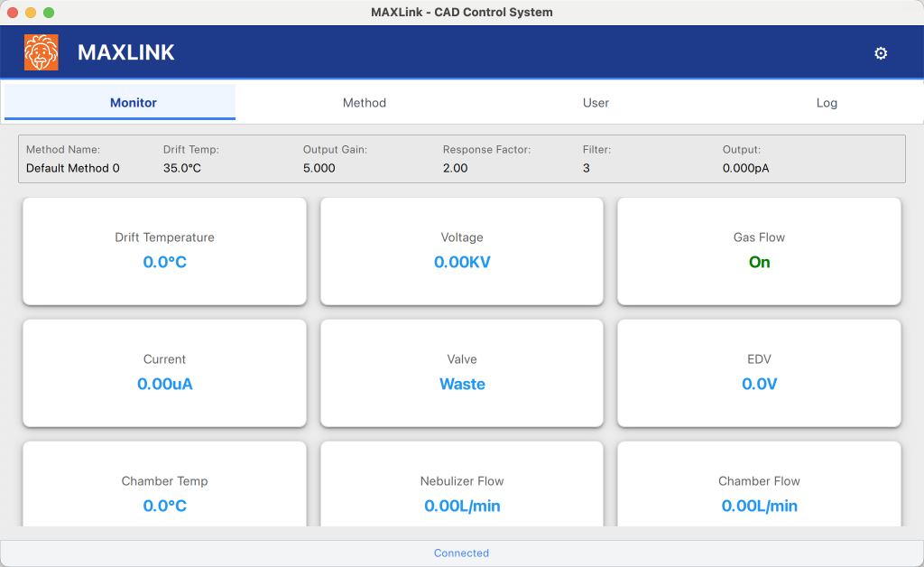Click the Output Gain value 5.000
The image size is (924, 567).
pos(319,168)
